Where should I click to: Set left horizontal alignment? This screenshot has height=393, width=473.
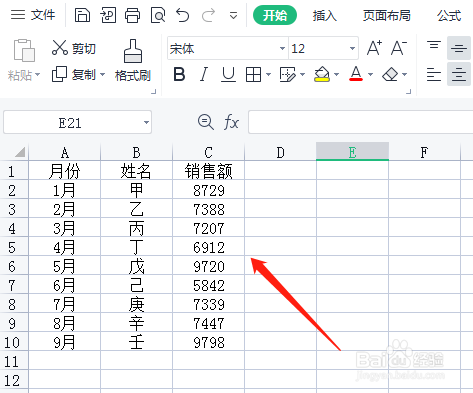[x=434, y=74]
